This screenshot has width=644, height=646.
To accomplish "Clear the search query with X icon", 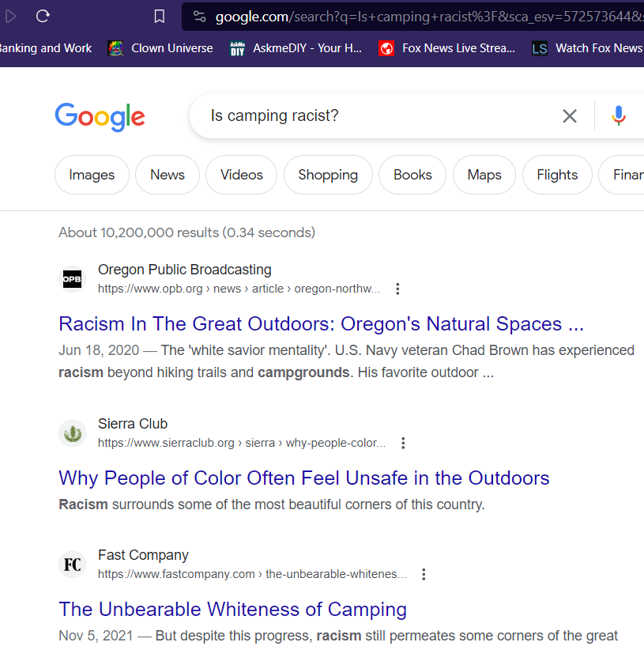I will click(569, 116).
